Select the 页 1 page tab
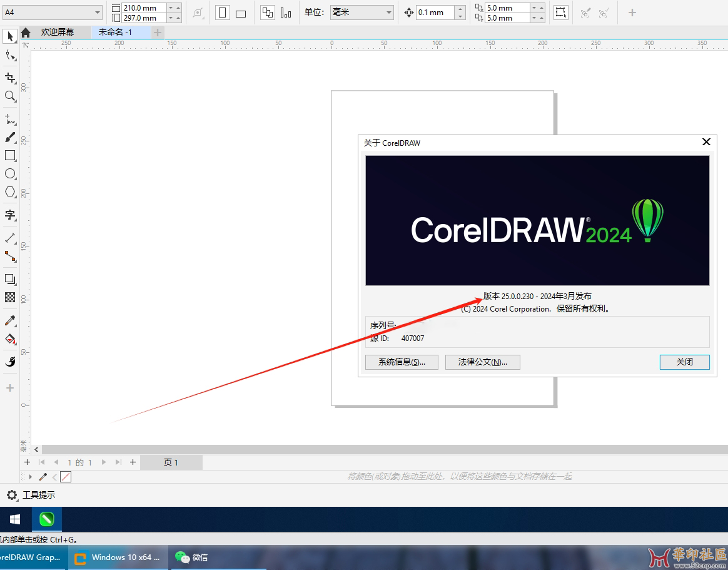Screen dimensions: 728x570 point(171,462)
